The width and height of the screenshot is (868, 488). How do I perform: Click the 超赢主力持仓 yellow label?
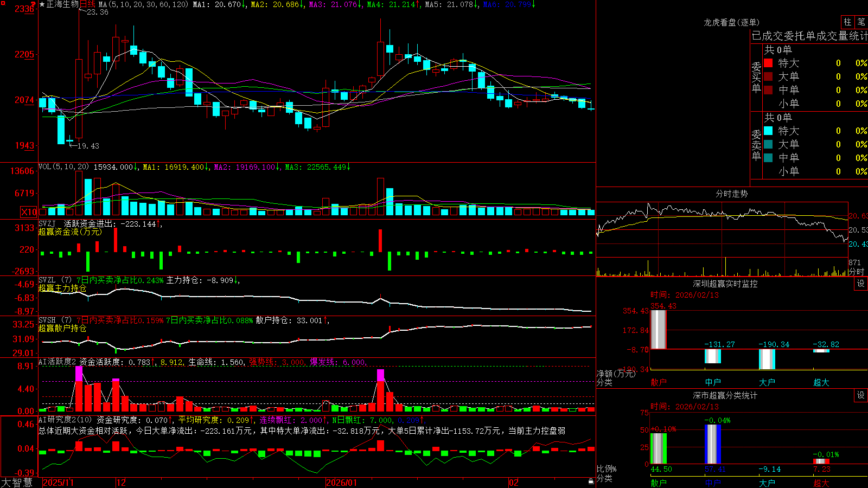coord(62,288)
